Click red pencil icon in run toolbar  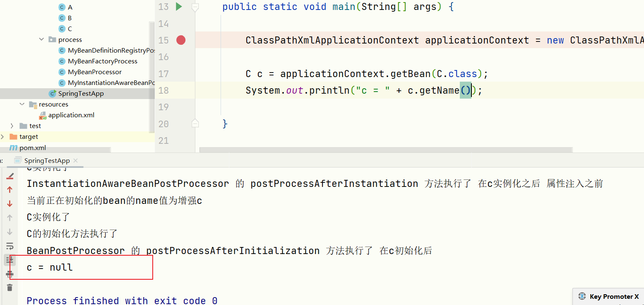pos(10,176)
